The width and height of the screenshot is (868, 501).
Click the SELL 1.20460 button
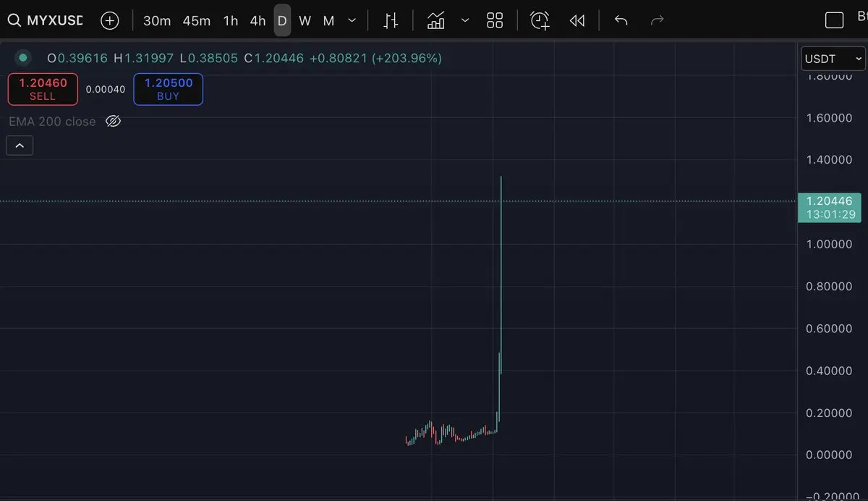point(43,89)
